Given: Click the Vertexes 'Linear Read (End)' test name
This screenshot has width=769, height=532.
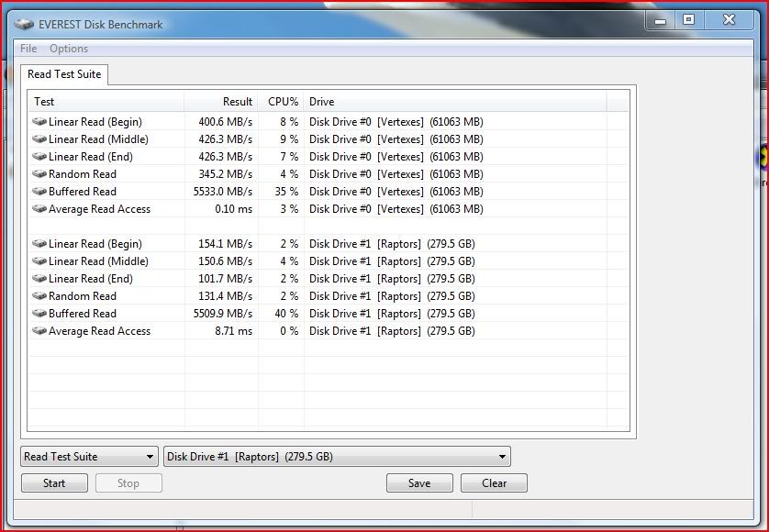Looking at the screenshot, I should (91, 157).
